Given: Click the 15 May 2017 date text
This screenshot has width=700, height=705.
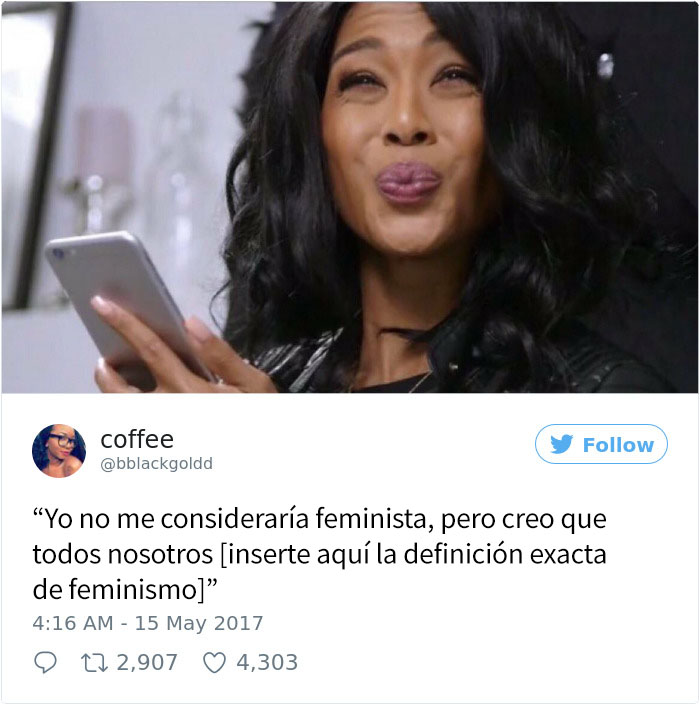Looking at the screenshot, I should click(x=199, y=623).
